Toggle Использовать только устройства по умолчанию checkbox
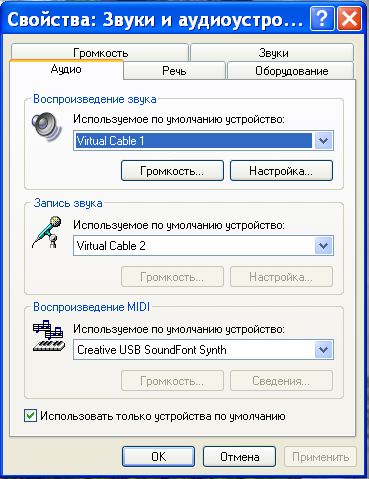Screen dimensions: 369x479 click(x=30, y=416)
